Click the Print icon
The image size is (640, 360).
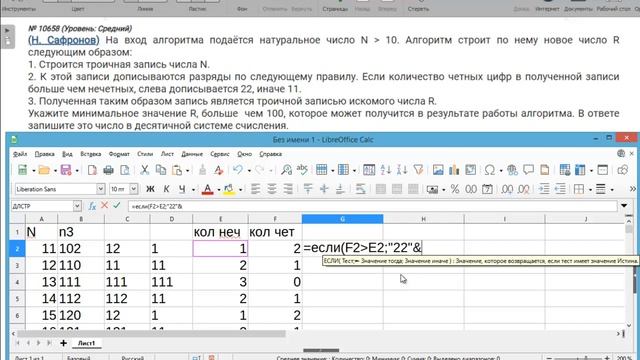coord(109,170)
